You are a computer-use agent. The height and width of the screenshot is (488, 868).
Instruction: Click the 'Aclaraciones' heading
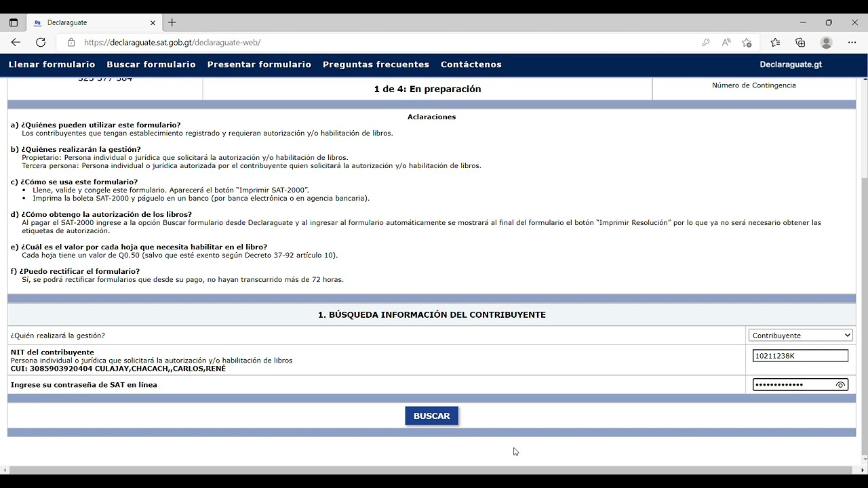[x=431, y=117]
